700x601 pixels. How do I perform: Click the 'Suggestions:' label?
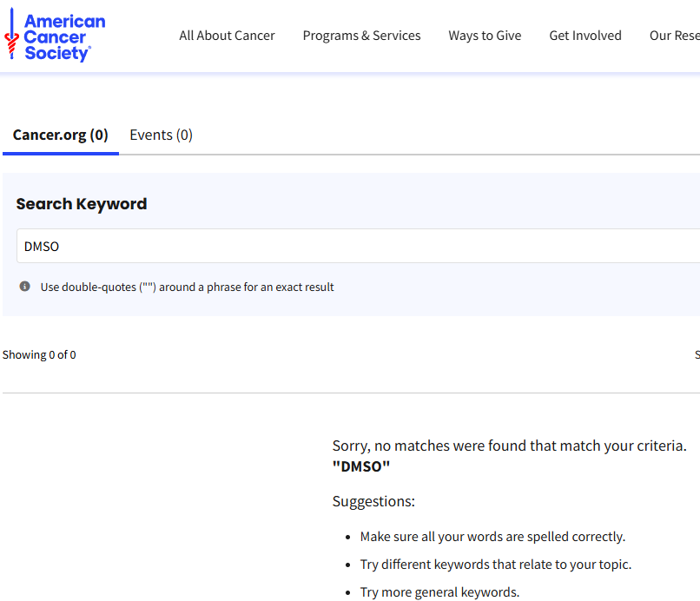pos(373,501)
